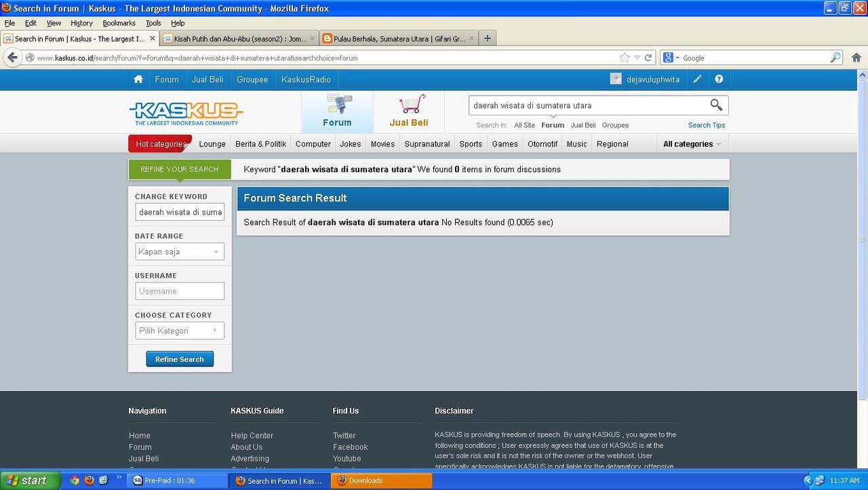868x490 pixels.
Task: Open the help question mark icon
Action: tap(719, 79)
